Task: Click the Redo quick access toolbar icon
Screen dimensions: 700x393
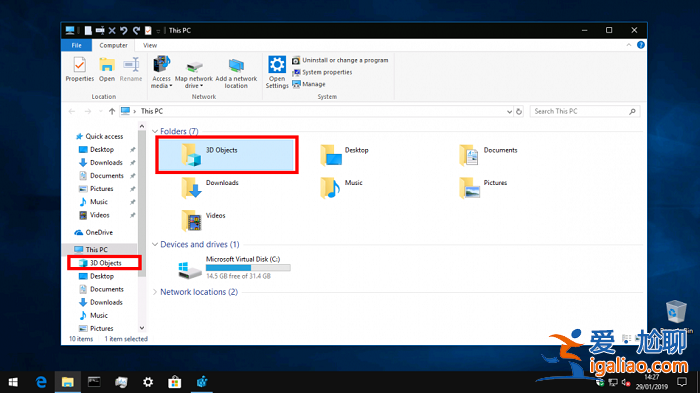Action: pos(136,30)
